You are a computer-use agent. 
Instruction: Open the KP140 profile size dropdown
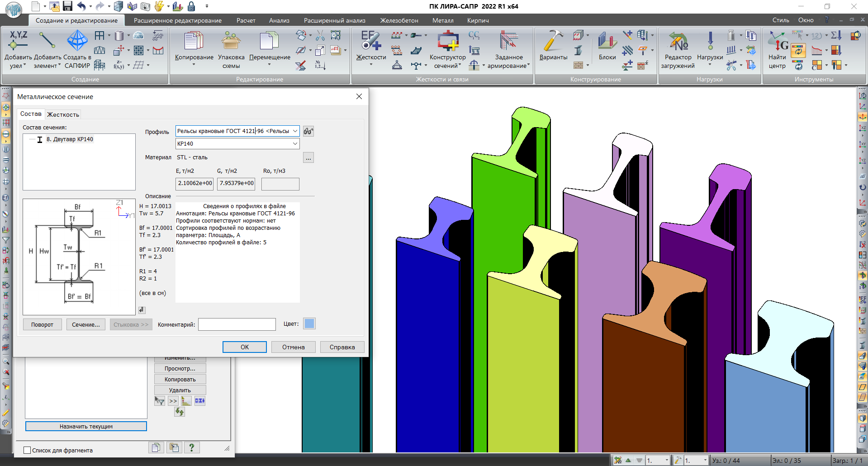tap(295, 144)
